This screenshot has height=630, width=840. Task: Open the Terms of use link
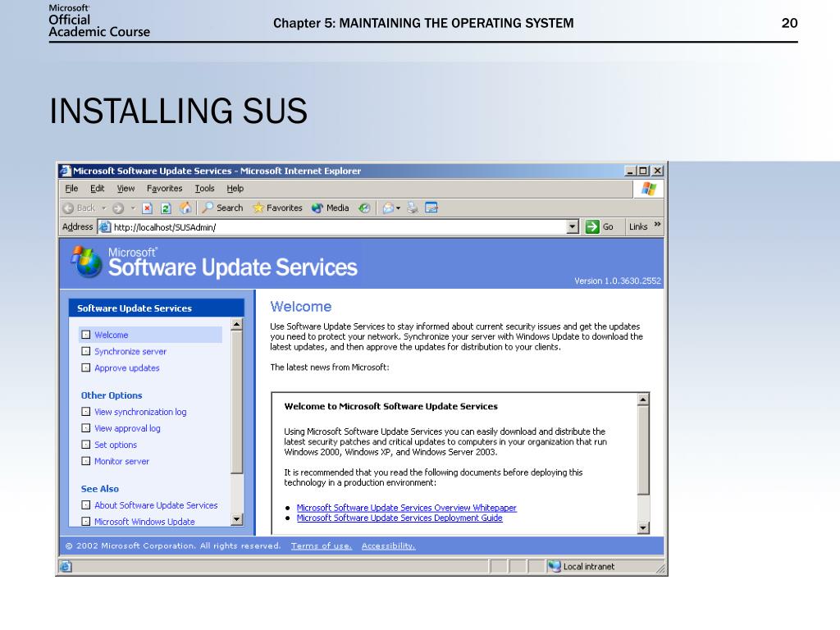point(322,546)
